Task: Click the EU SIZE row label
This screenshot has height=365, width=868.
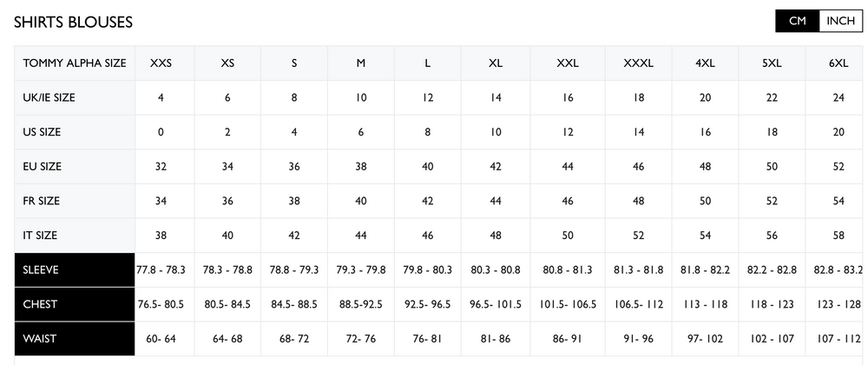Action: 43,166
